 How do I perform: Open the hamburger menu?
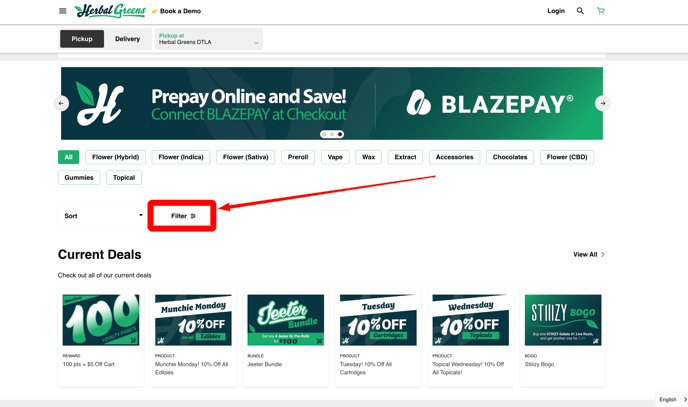(x=63, y=11)
